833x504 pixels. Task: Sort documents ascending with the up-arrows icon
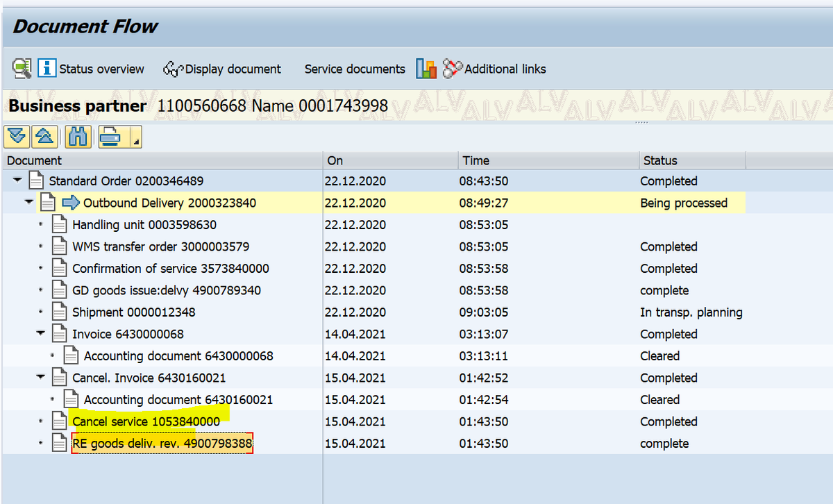pyautogui.click(x=45, y=137)
